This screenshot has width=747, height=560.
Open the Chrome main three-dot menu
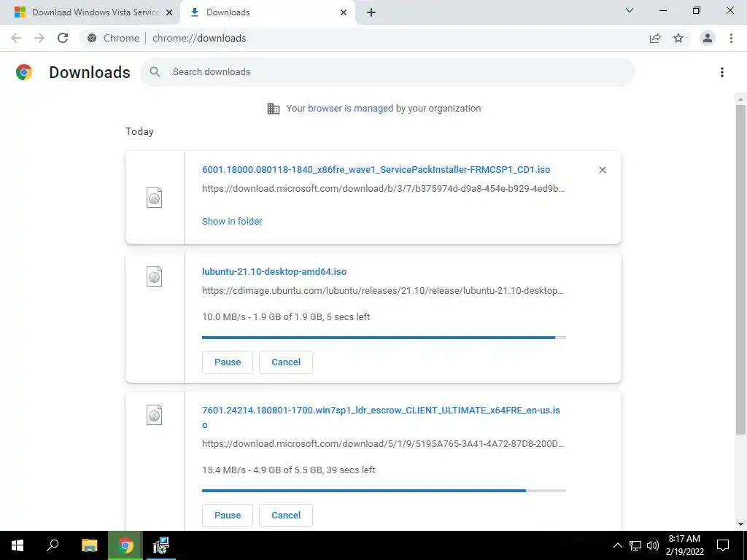tap(731, 38)
